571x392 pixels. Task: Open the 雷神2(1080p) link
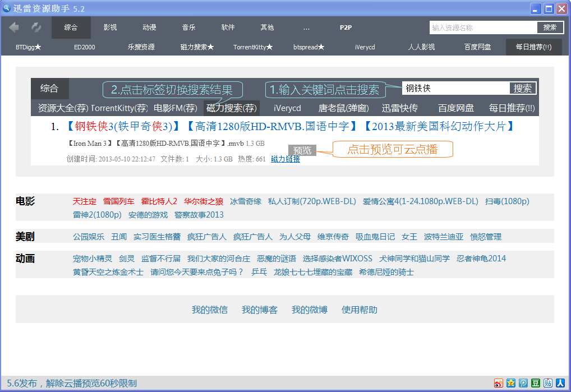click(97, 215)
